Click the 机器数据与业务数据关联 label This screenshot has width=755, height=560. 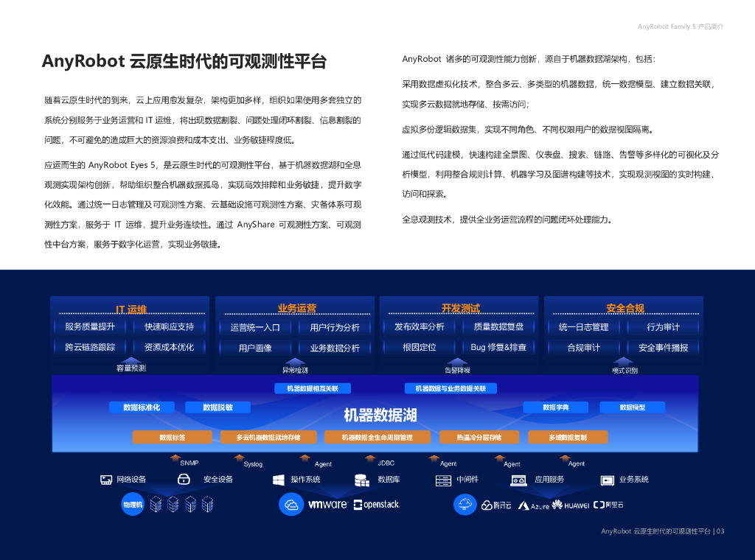tap(450, 388)
